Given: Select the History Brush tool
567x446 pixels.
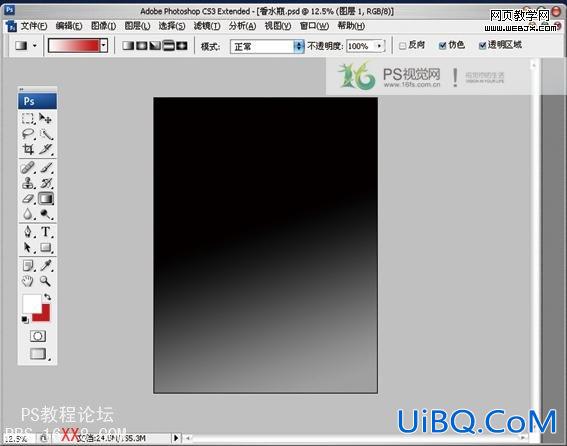Looking at the screenshot, I should tap(46, 183).
